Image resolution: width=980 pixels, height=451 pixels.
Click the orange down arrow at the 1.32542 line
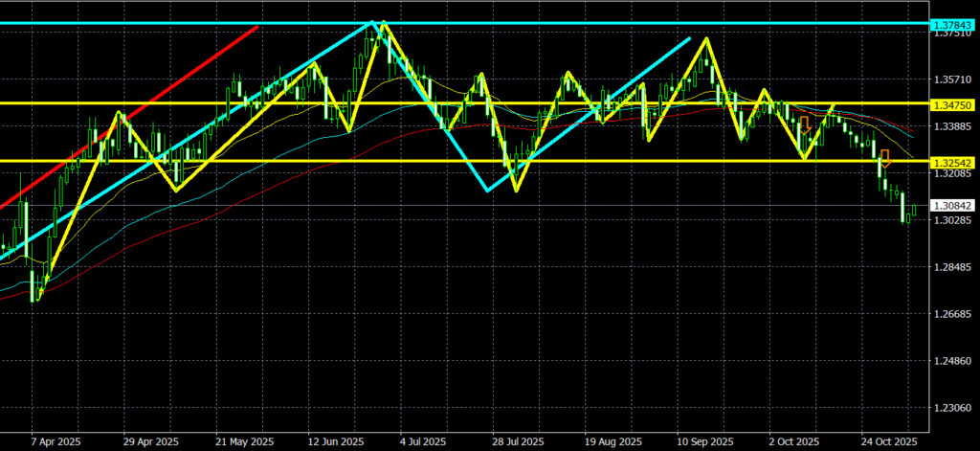pos(885,156)
